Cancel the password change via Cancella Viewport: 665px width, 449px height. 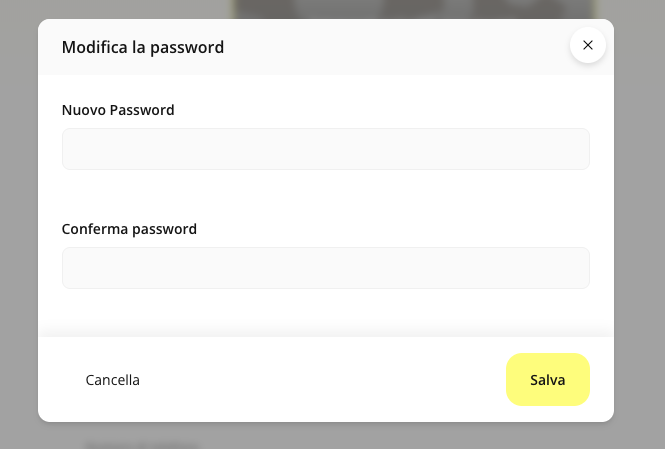pos(113,380)
